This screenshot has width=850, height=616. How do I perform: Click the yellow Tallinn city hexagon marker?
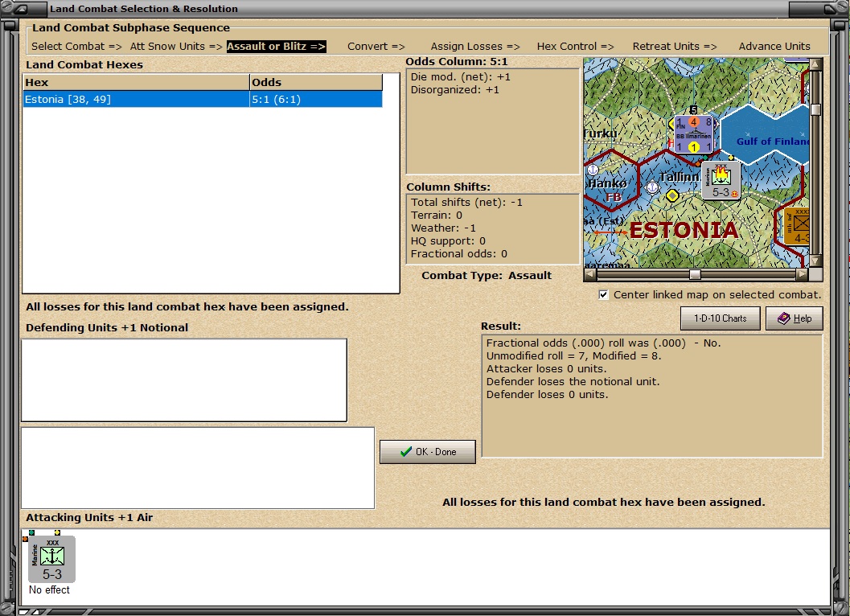point(672,195)
